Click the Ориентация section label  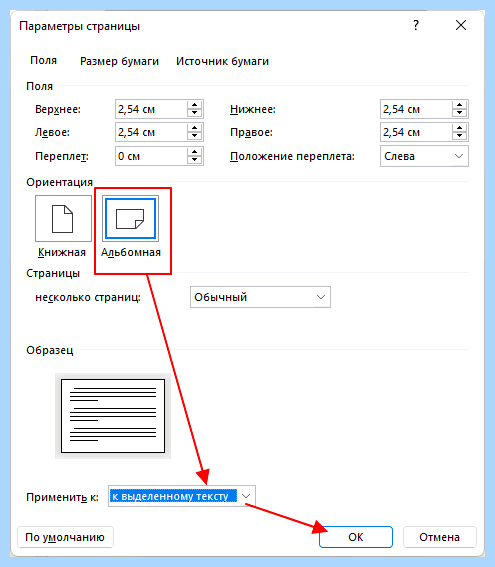click(60, 182)
